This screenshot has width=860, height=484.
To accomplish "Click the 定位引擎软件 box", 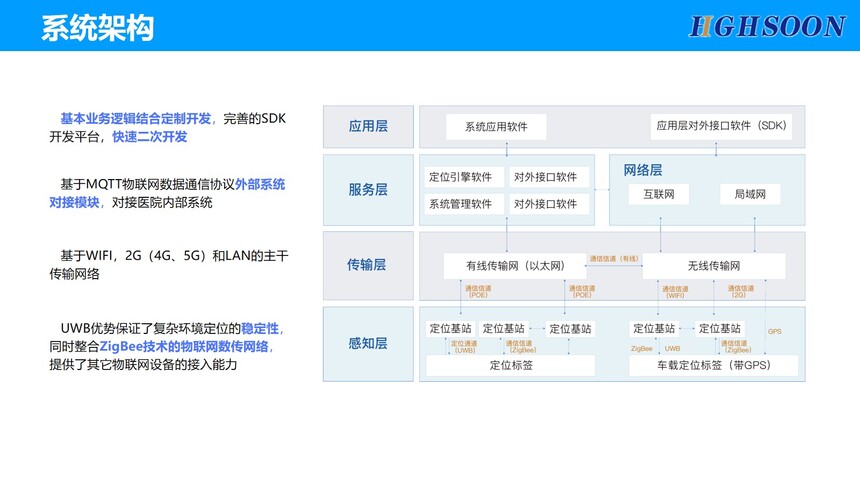I will click(460, 177).
